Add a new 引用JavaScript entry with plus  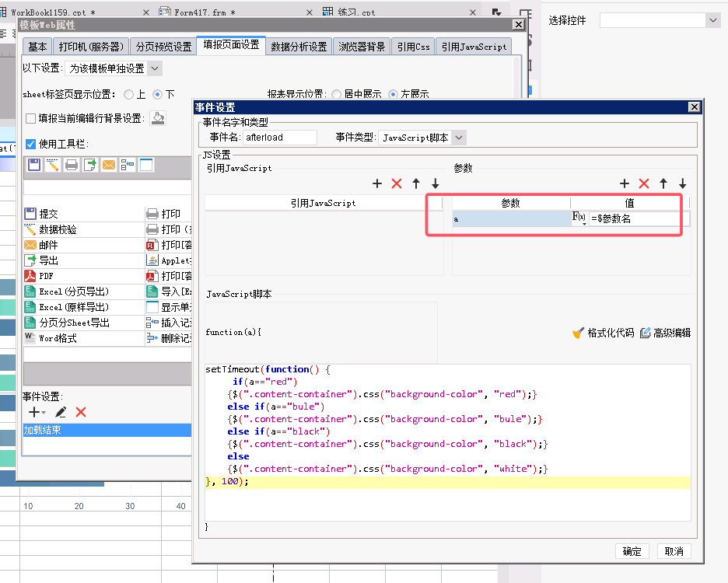click(377, 183)
